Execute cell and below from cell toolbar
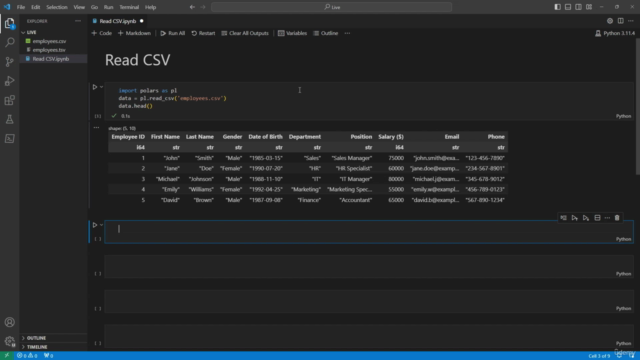 pos(586,218)
